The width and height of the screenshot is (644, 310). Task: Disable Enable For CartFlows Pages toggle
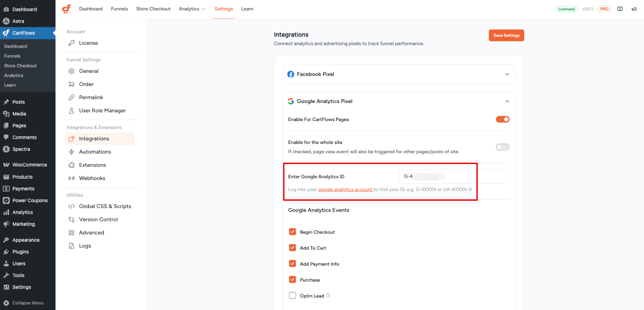pos(502,119)
